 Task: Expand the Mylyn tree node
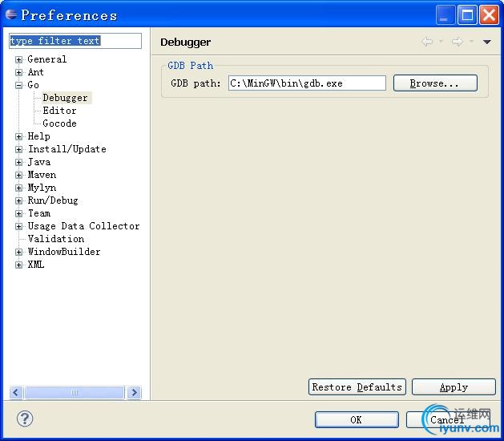[18, 188]
